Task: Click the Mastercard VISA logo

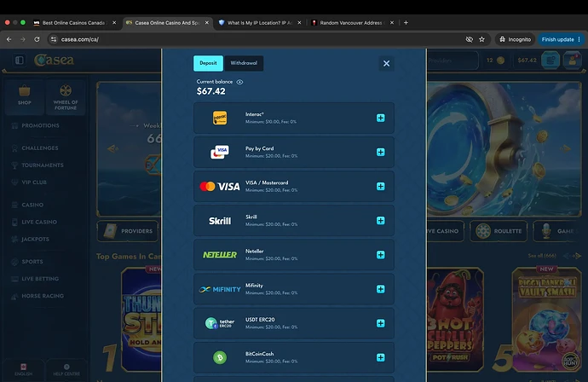Action: click(x=220, y=187)
